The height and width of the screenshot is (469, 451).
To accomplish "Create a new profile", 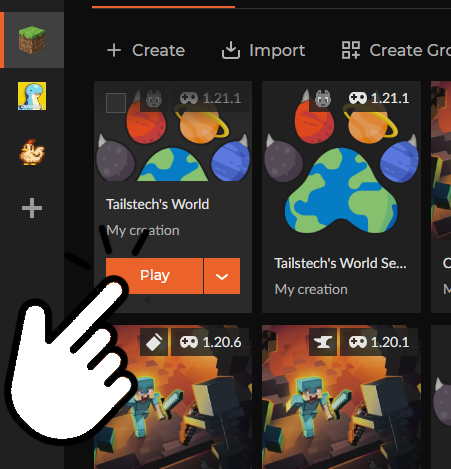I will tap(146, 51).
